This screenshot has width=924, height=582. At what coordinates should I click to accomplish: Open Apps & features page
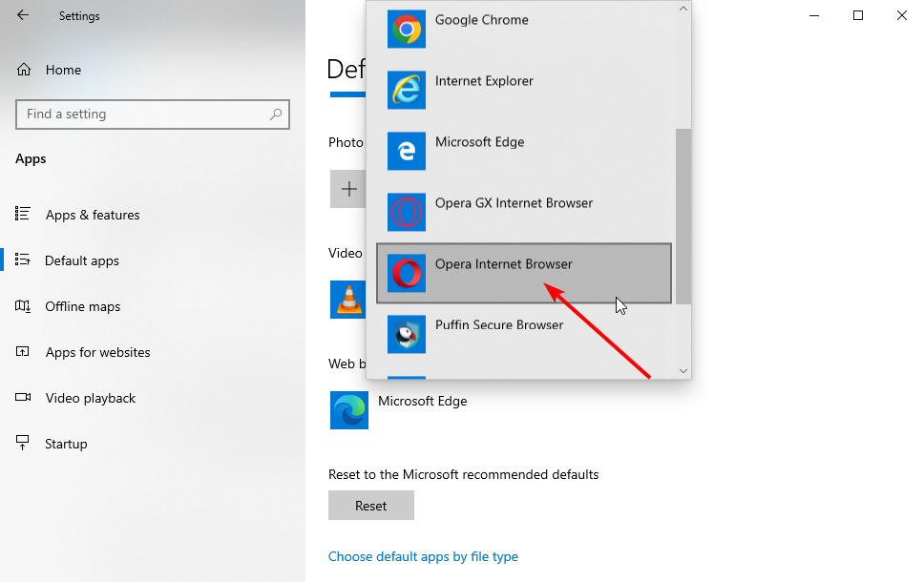(x=153, y=215)
